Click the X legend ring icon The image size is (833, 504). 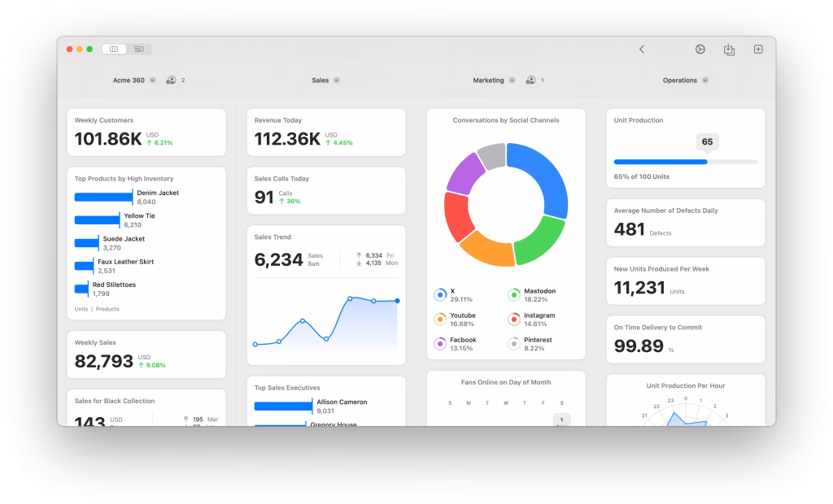coord(440,295)
